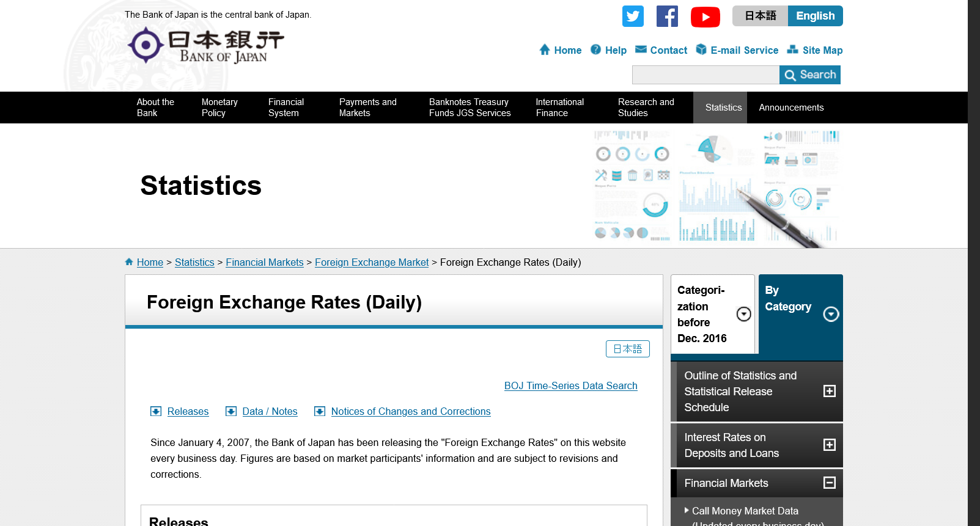
Task: Click the Home house icon in header
Action: (545, 50)
